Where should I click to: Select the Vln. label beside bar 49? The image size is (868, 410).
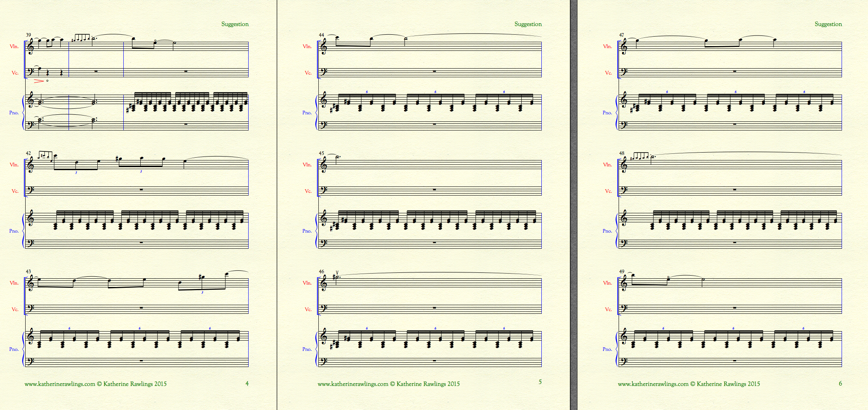click(608, 283)
